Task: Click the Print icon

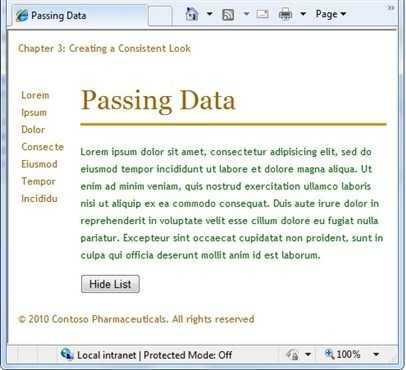Action: pyautogui.click(x=285, y=14)
